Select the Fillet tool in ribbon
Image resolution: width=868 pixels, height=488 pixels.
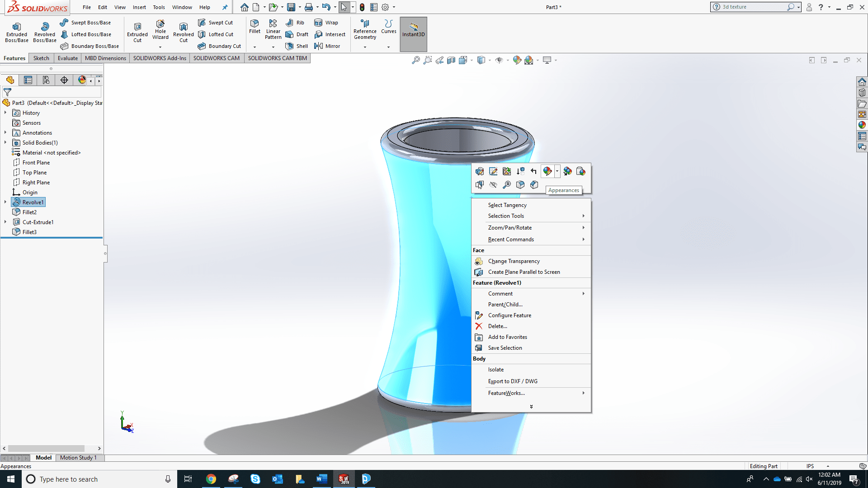pyautogui.click(x=255, y=26)
